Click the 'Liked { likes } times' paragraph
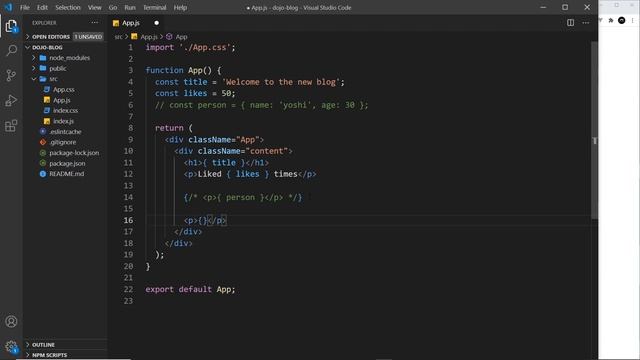The width and height of the screenshot is (640, 360). click(x=250, y=174)
